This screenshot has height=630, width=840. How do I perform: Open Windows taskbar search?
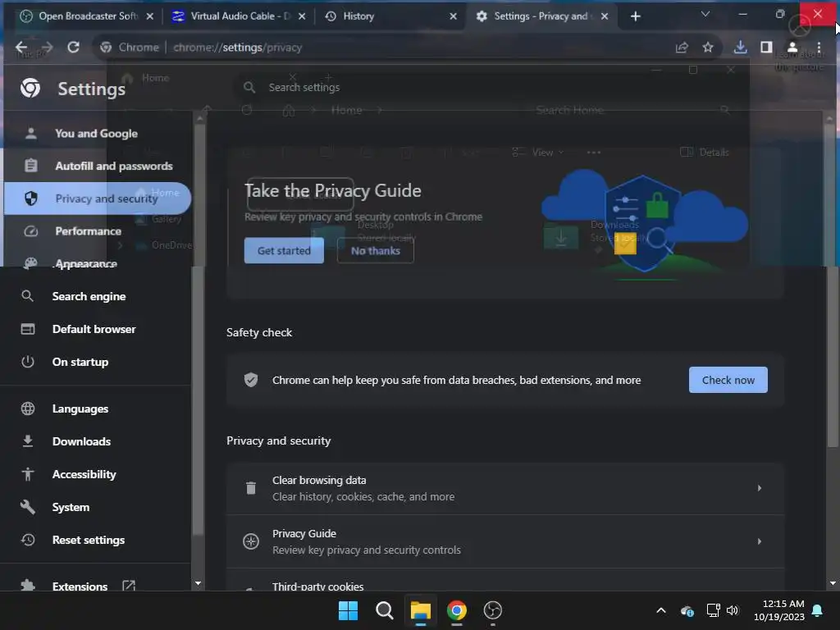[384, 610]
